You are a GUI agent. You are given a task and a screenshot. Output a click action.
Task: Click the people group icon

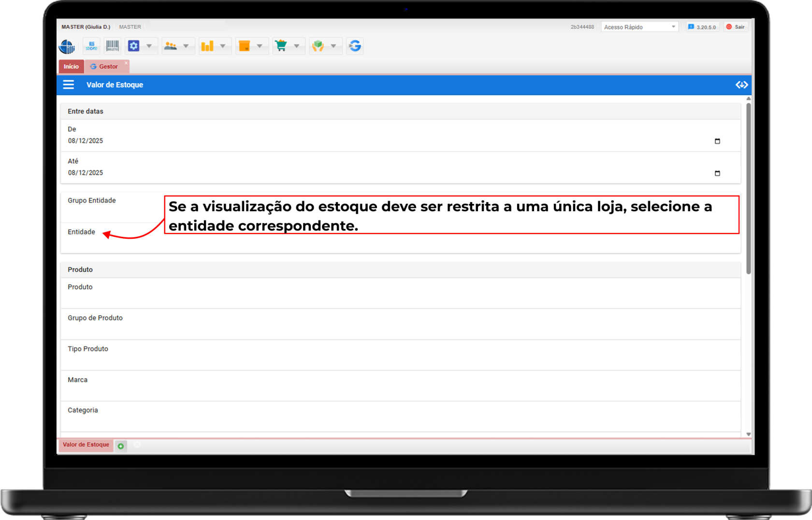tap(171, 46)
